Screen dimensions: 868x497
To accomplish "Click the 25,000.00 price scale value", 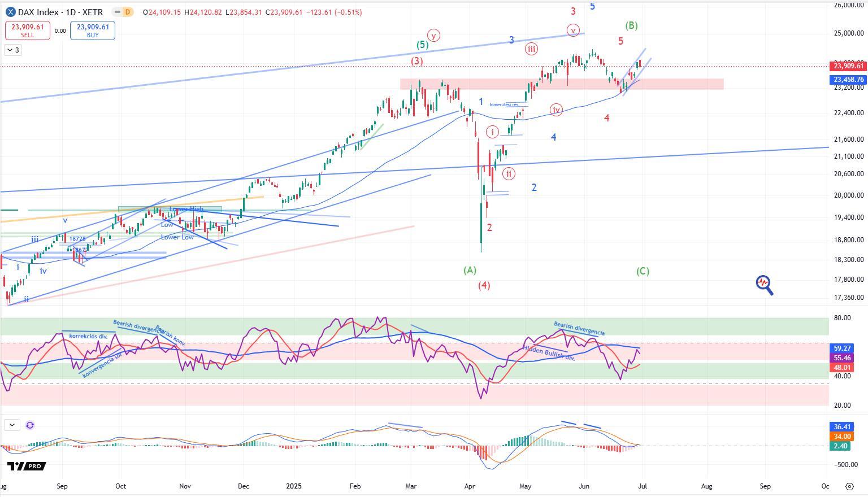I will point(849,33).
